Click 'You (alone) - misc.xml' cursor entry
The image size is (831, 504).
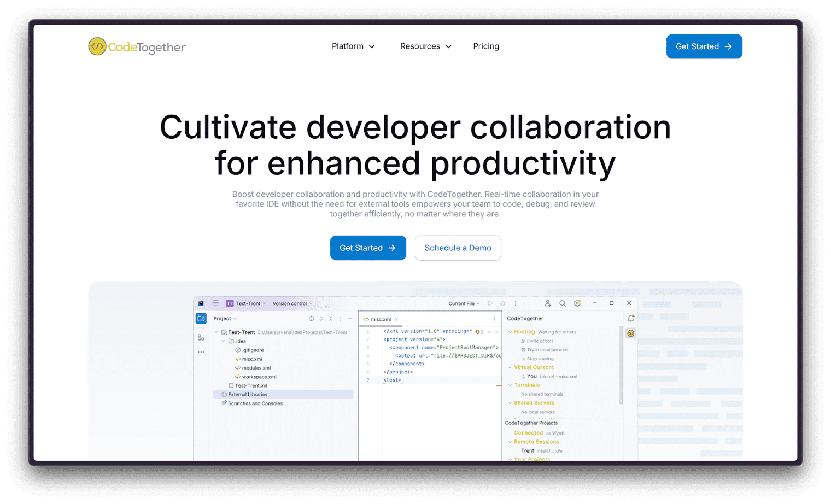click(549, 377)
